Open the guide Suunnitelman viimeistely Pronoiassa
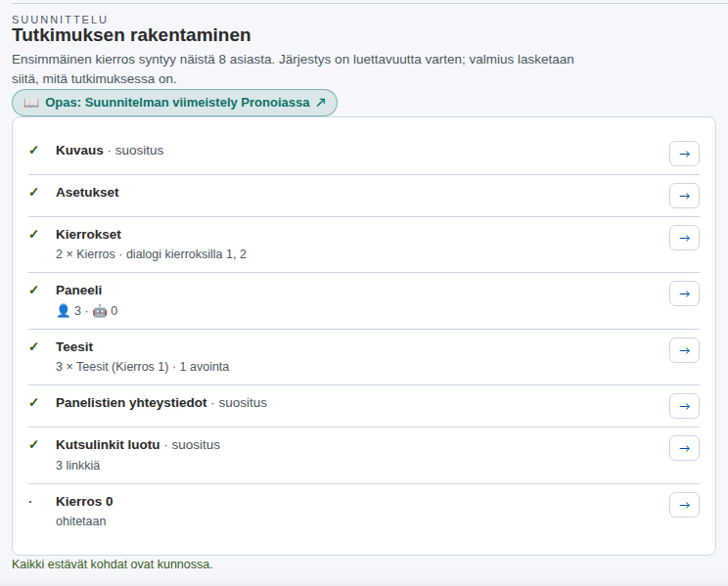 [174, 103]
